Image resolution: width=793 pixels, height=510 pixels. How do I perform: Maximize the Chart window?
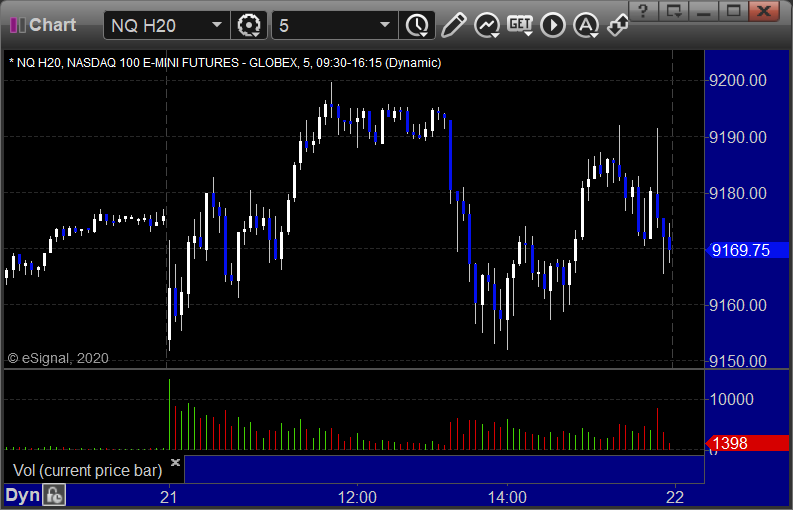[733, 11]
